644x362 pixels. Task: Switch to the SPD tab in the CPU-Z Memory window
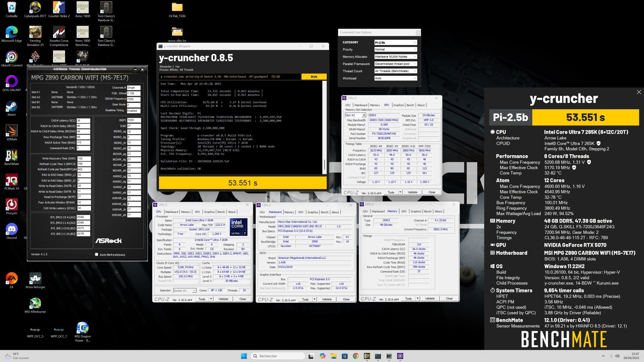[x=404, y=212]
